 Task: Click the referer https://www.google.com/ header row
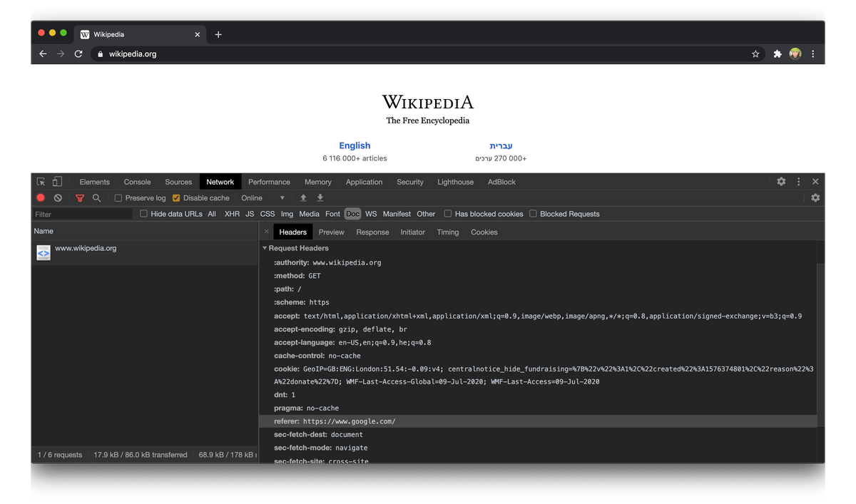point(538,421)
